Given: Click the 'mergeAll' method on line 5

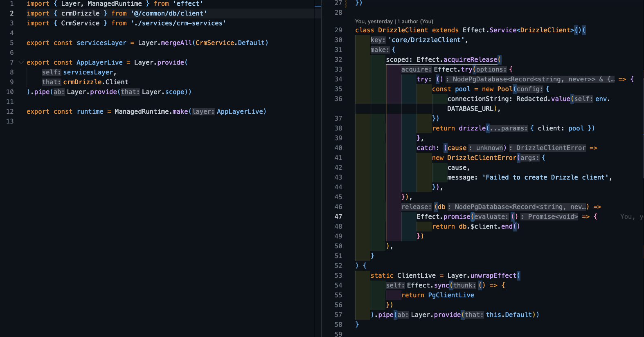Looking at the screenshot, I should tap(176, 43).
